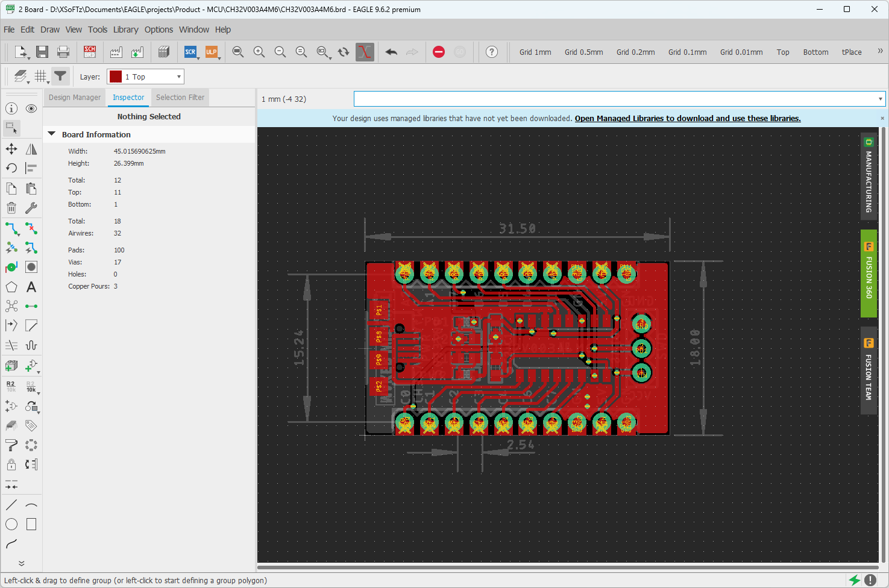The height and width of the screenshot is (588, 889).
Task: Select the Move tool
Action: [11, 149]
